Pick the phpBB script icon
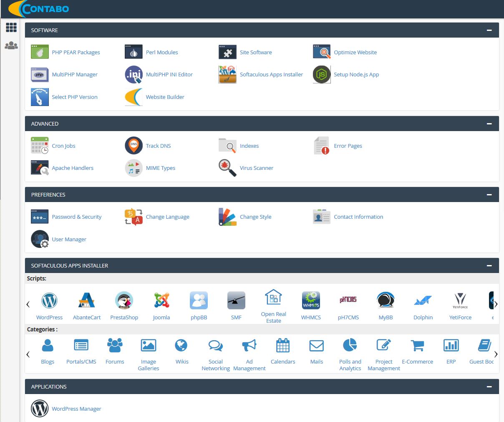The width and height of the screenshot is (504, 422). (x=199, y=301)
